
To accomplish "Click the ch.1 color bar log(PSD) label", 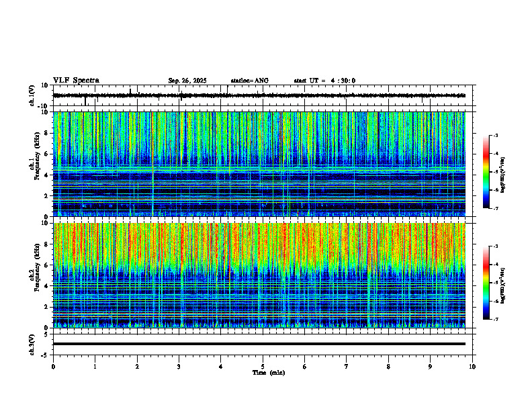I will 503,175.
